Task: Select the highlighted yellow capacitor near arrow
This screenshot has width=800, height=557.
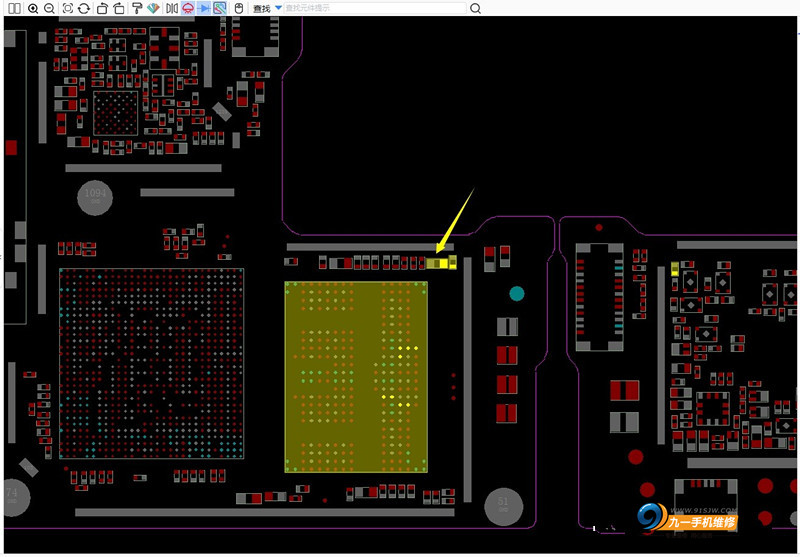Action: (437, 263)
